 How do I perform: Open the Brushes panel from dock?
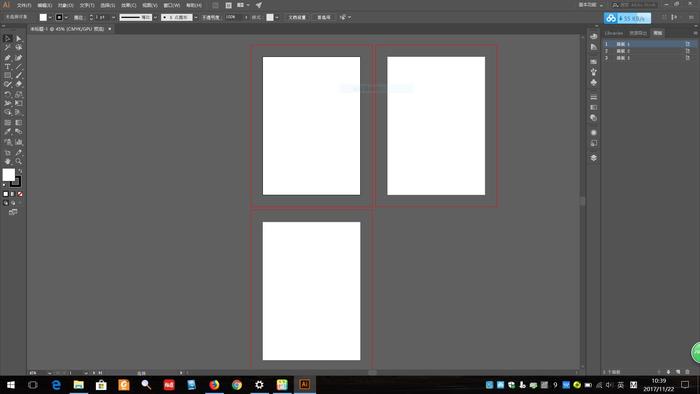(x=593, y=71)
